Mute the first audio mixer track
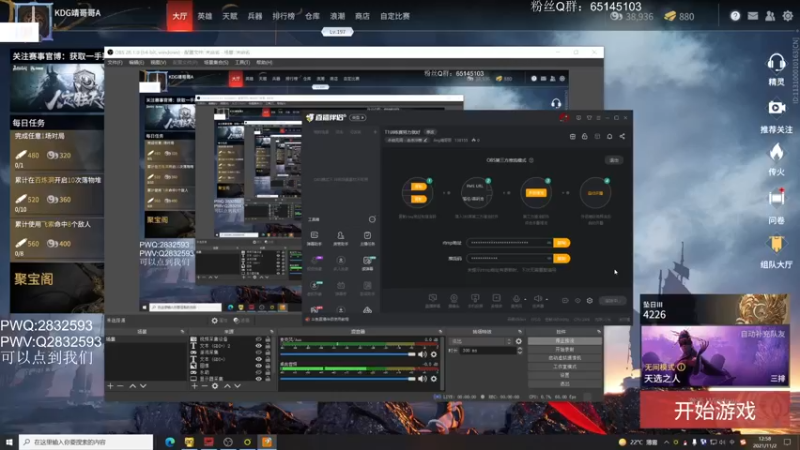 (422, 354)
